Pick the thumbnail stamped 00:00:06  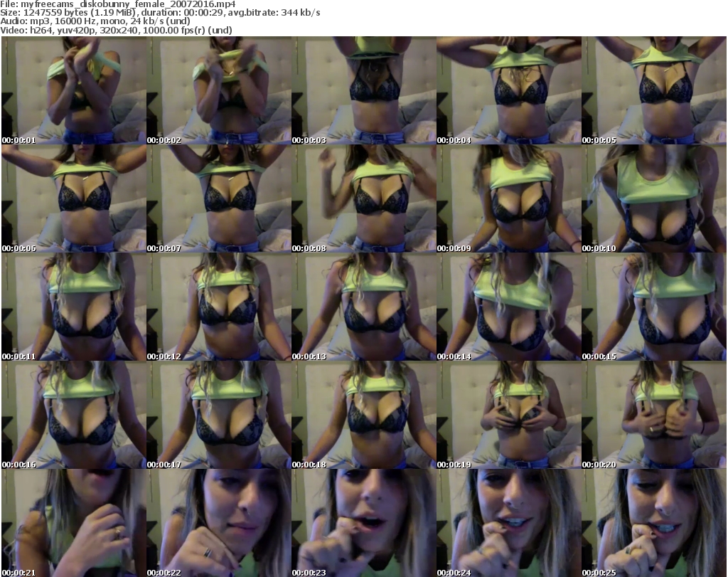pos(74,198)
